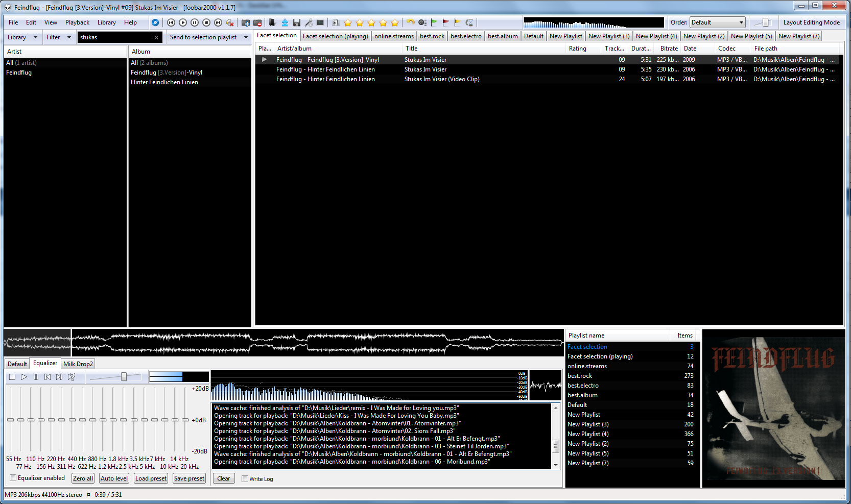Click the Load preset button
The image size is (851, 504).
tap(151, 478)
